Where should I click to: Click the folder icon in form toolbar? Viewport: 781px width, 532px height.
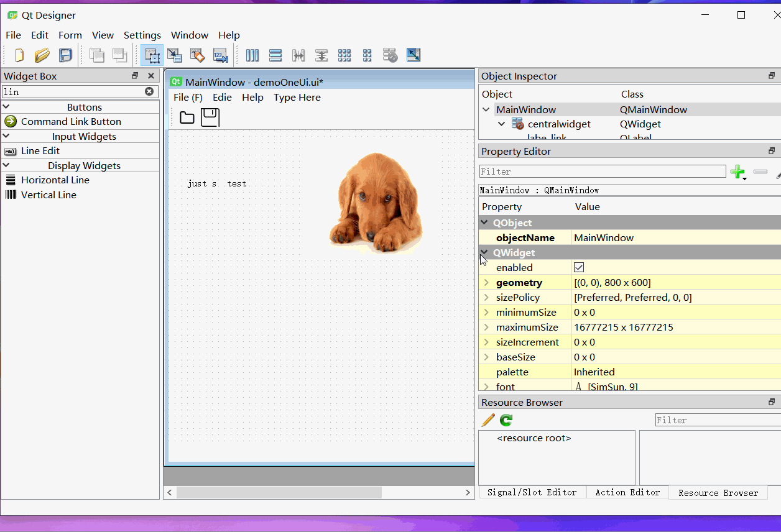(x=187, y=117)
